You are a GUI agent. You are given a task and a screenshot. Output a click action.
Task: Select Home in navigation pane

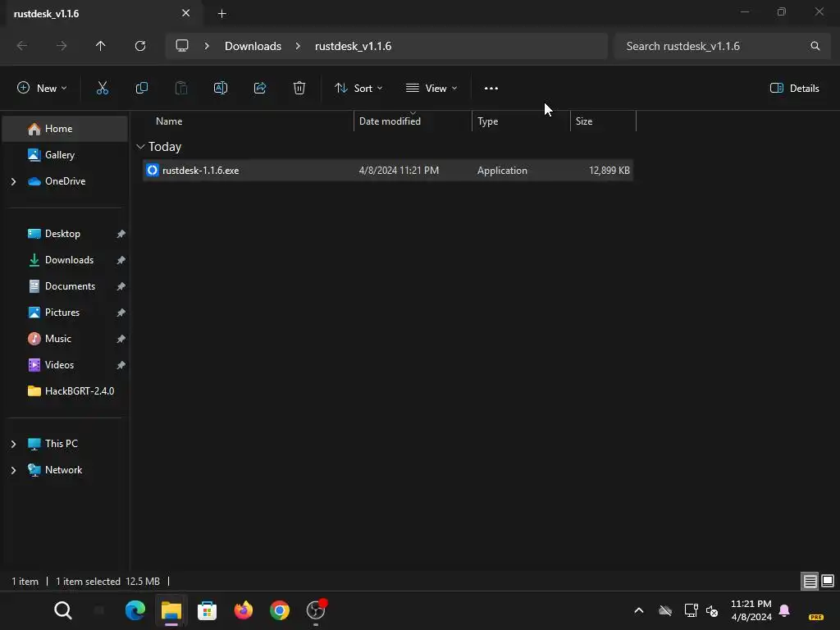(65, 129)
